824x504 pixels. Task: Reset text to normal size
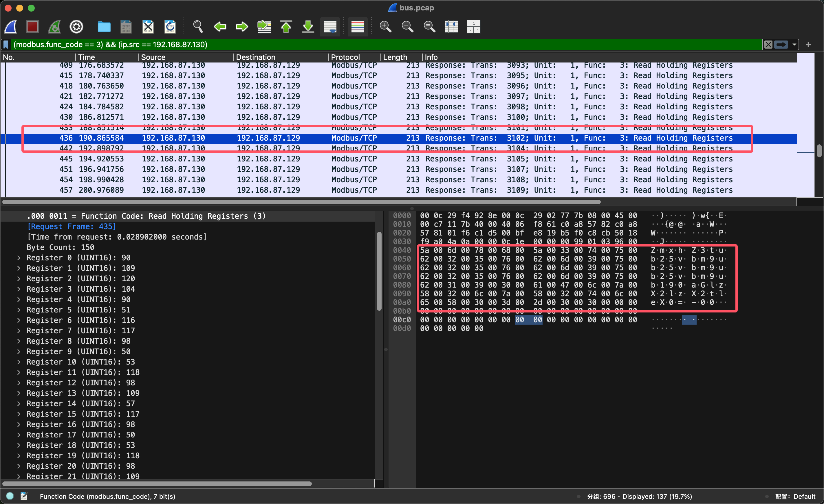click(429, 27)
